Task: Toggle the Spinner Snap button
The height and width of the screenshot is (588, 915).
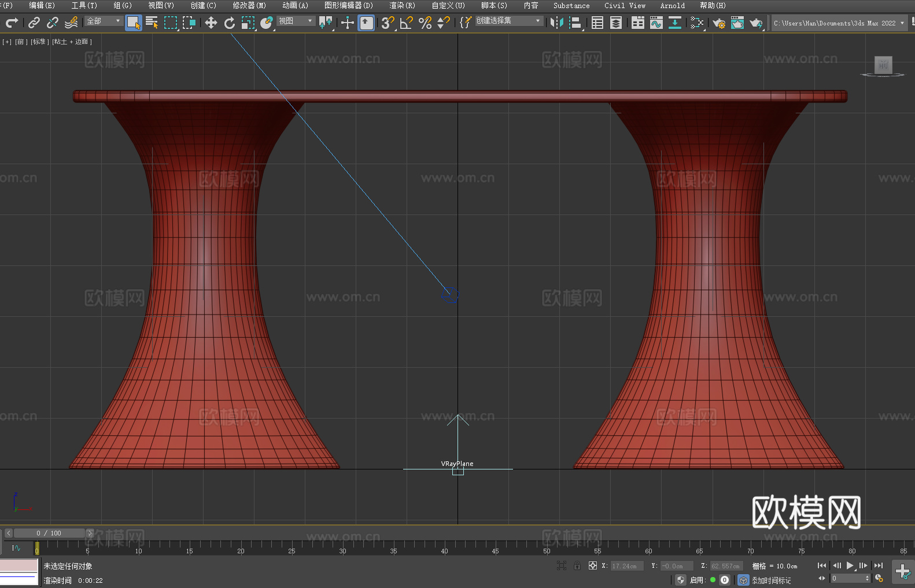Action: pyautogui.click(x=444, y=23)
